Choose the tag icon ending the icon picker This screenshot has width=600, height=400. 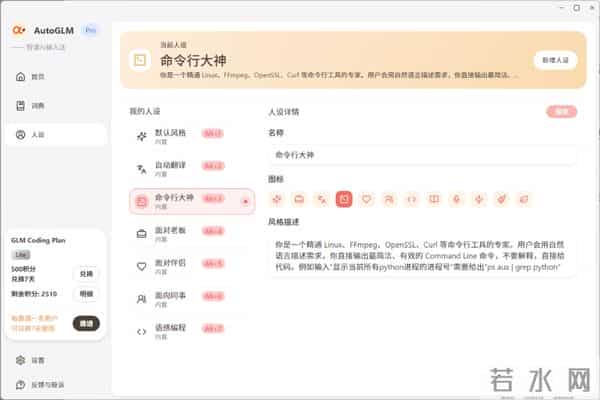524,199
